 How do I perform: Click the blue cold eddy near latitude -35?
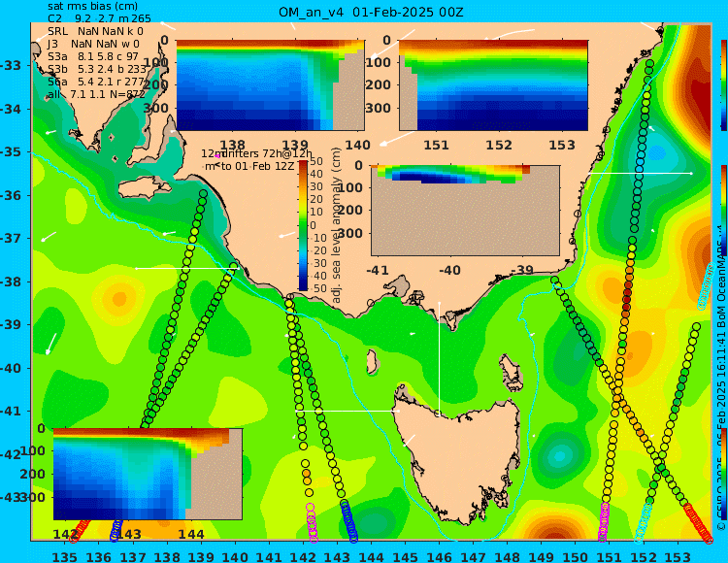[x=656, y=152]
